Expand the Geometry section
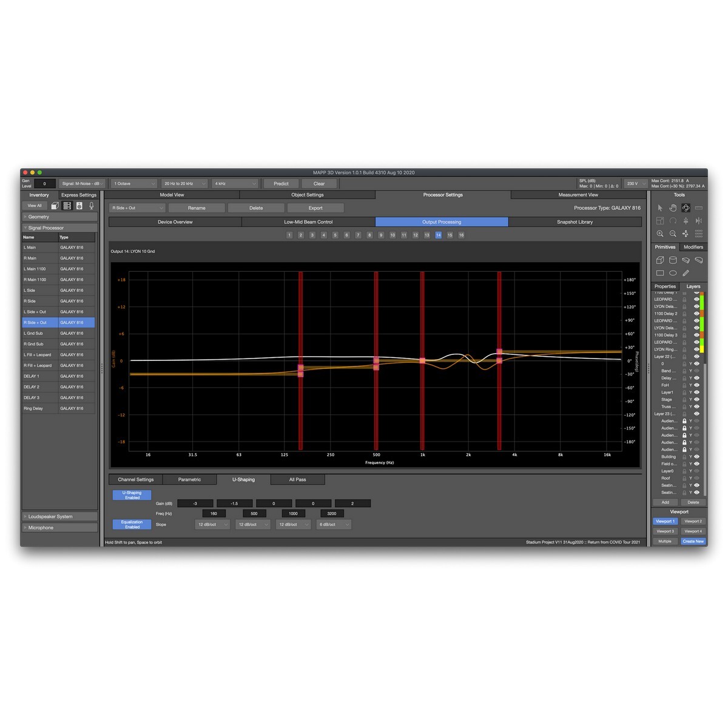Screen dimensions: 728x728 (59, 217)
